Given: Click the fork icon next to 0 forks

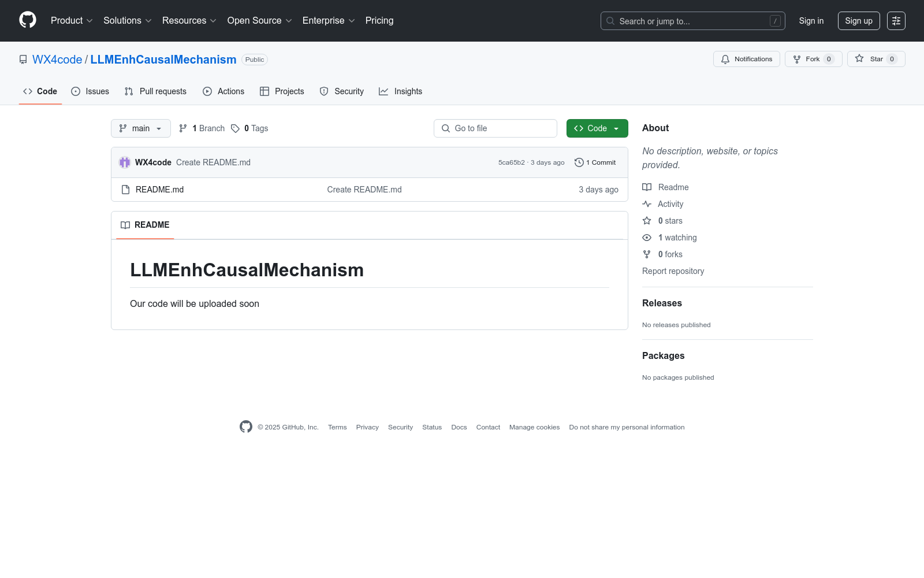Looking at the screenshot, I should 647,254.
